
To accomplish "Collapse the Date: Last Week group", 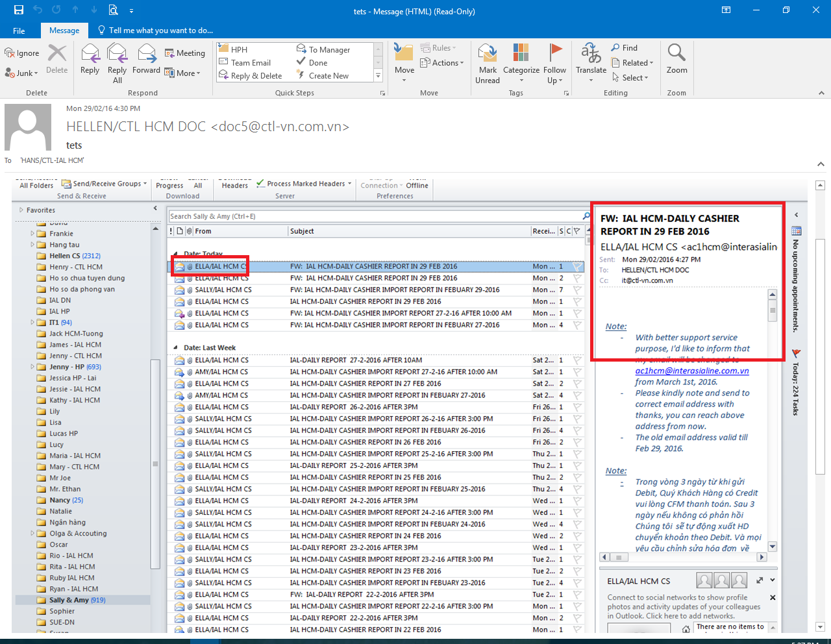I will (175, 348).
